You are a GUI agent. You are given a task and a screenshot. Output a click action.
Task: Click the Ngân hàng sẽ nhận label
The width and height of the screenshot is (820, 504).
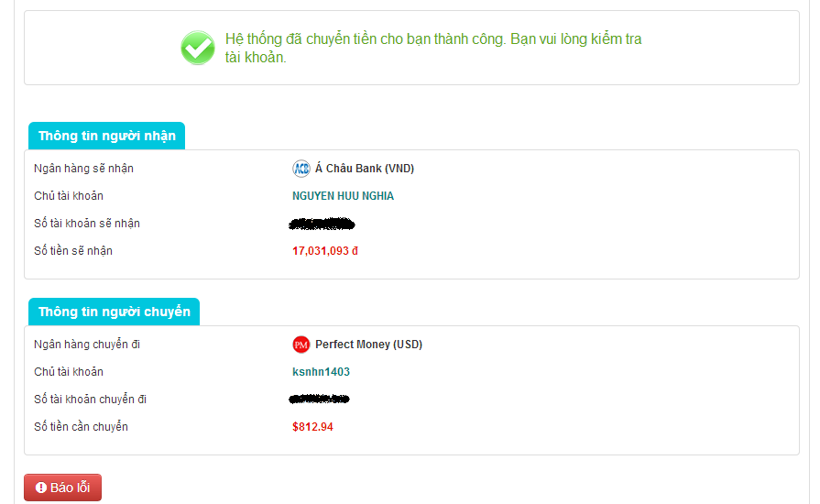(x=83, y=169)
